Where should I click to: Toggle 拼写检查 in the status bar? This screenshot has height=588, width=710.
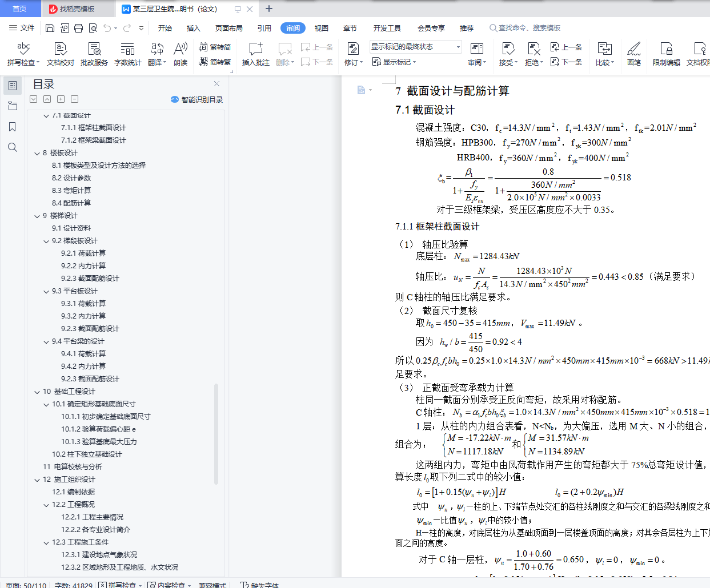[x=121, y=585]
